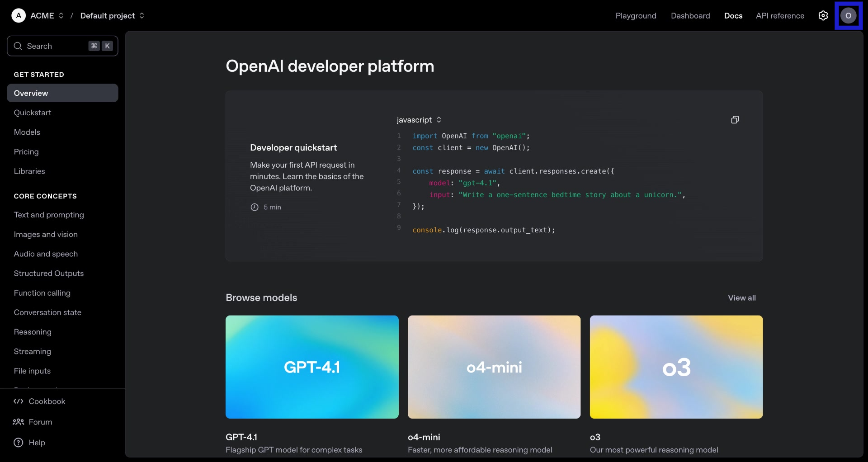The width and height of the screenshot is (868, 462).
Task: Open the Function calling docs page
Action: (42, 293)
